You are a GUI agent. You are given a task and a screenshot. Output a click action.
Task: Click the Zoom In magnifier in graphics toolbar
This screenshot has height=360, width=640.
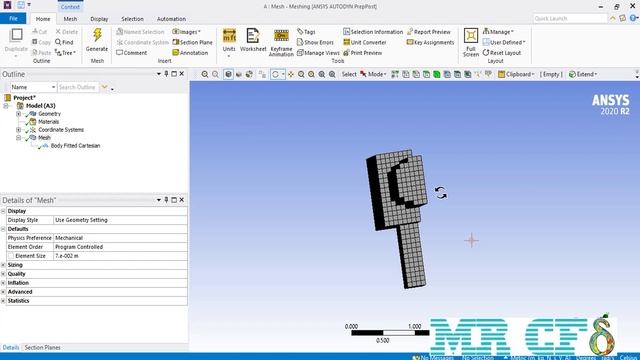(205, 74)
